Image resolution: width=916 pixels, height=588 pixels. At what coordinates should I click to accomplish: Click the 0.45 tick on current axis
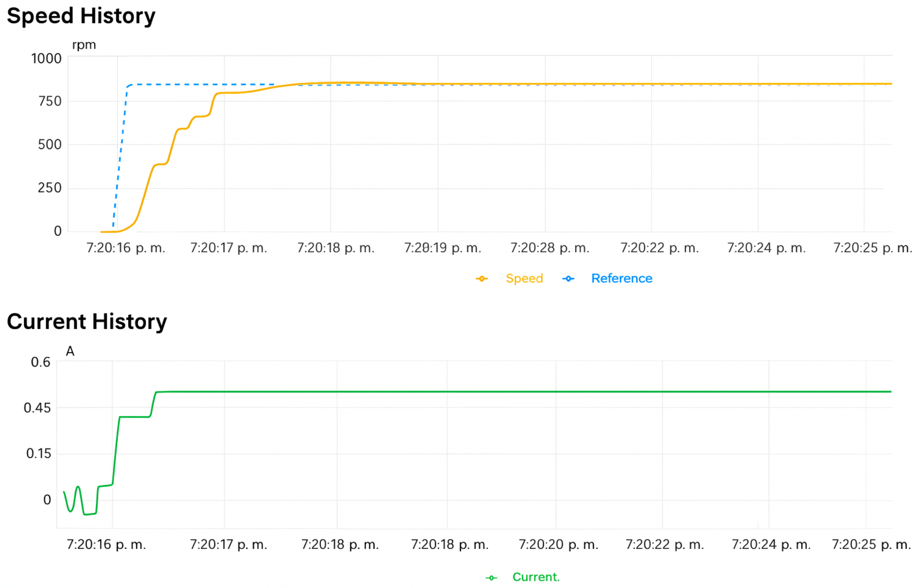click(37, 408)
